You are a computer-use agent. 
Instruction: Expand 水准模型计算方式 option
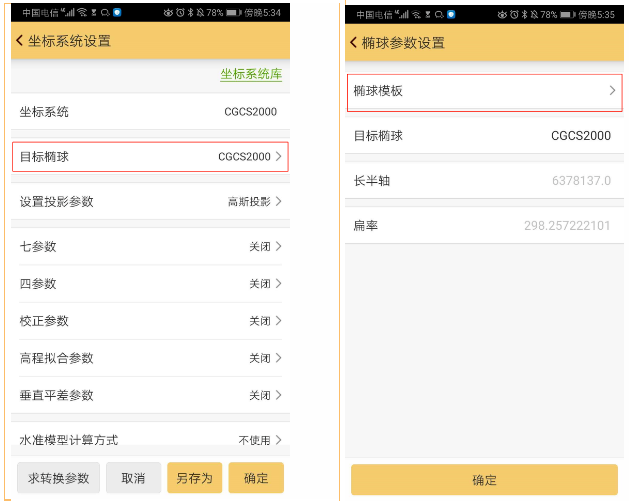(150, 440)
